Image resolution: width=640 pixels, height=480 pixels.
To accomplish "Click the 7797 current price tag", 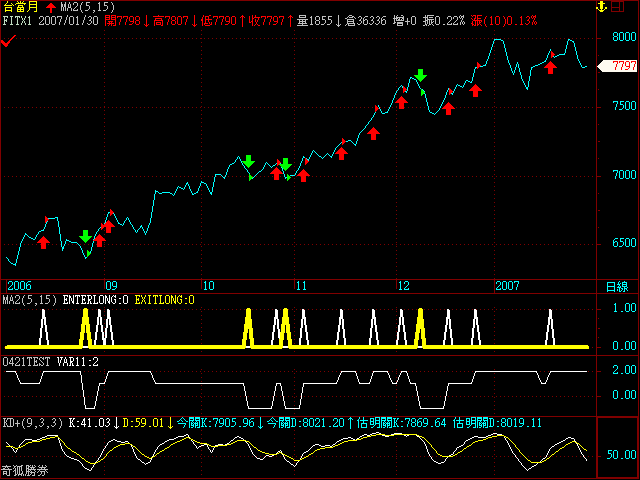I will click(x=617, y=66).
